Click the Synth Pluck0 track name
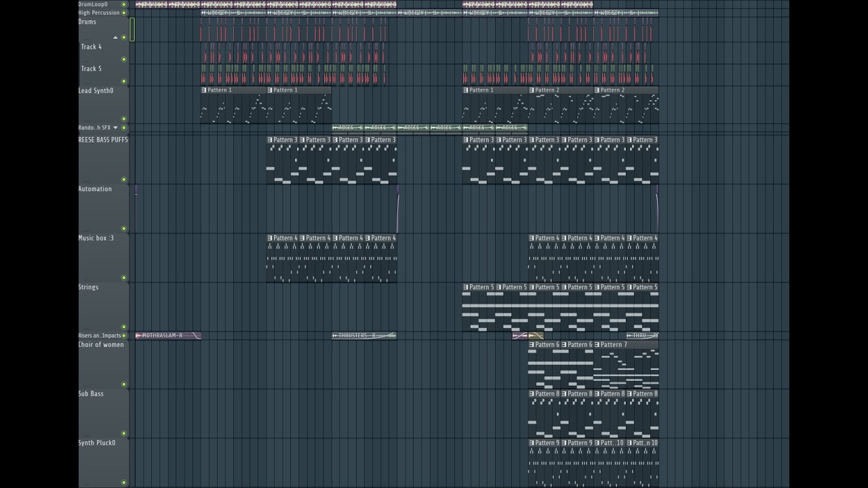868x488 pixels. [96, 443]
